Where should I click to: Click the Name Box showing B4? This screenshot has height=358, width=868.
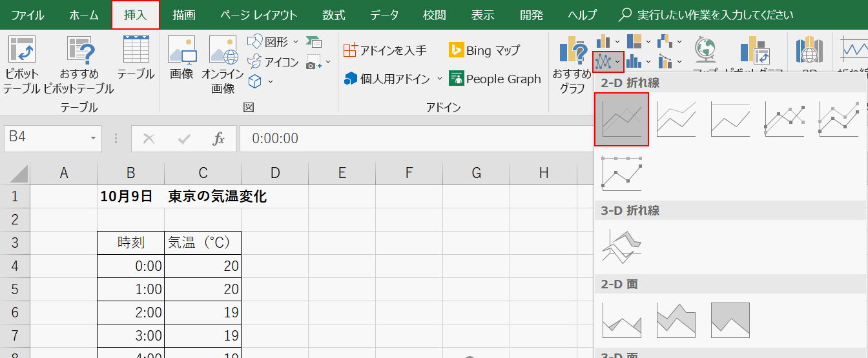tap(46, 138)
